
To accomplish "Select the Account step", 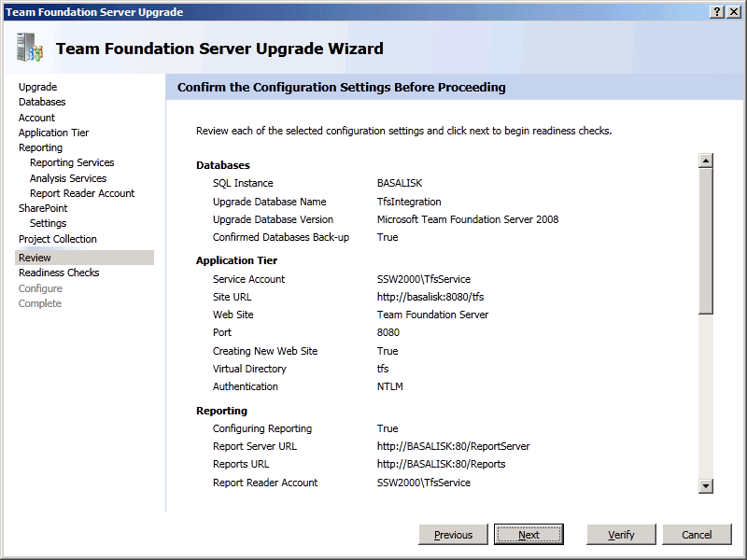I will pyautogui.click(x=36, y=118).
